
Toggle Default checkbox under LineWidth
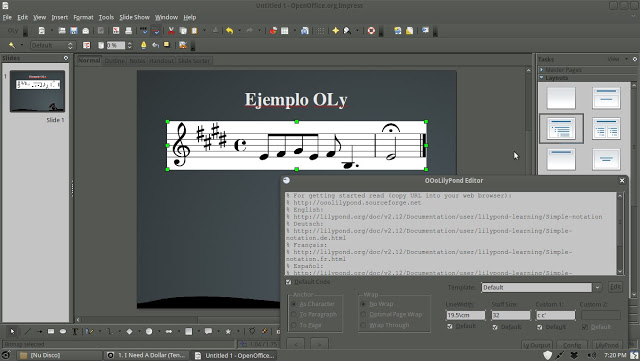point(450,326)
